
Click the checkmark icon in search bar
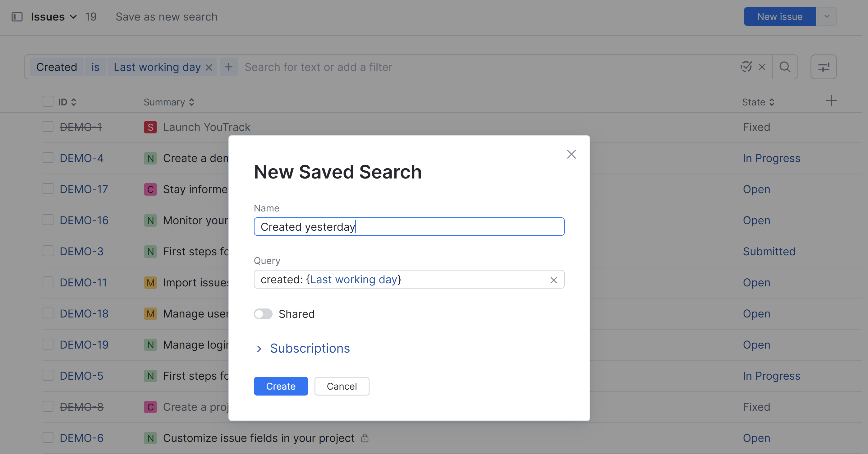[746, 67]
